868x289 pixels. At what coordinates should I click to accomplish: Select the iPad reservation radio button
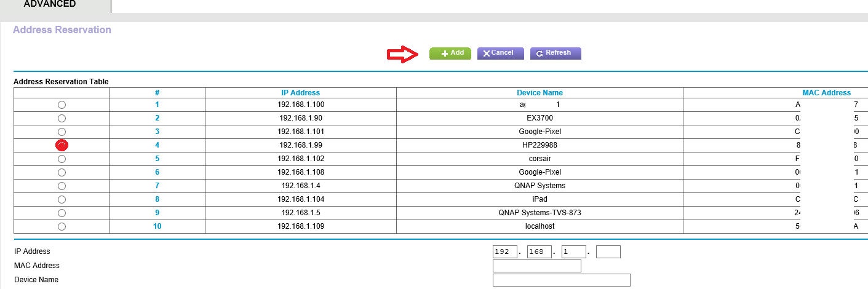coord(62,199)
